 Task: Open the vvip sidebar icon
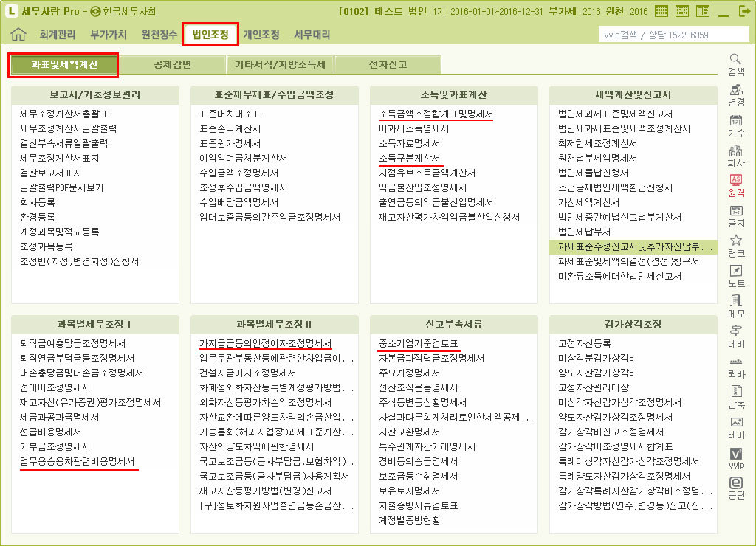tap(736, 458)
